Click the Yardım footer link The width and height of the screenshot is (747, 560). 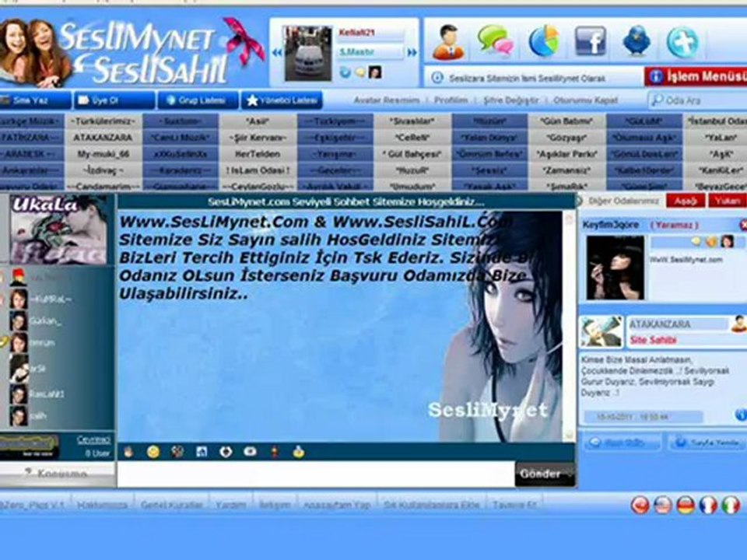pos(230,505)
